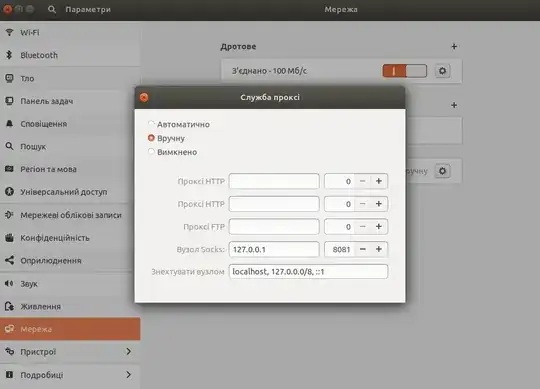
Task: Open search via magnifier icon in header
Action: point(52,9)
